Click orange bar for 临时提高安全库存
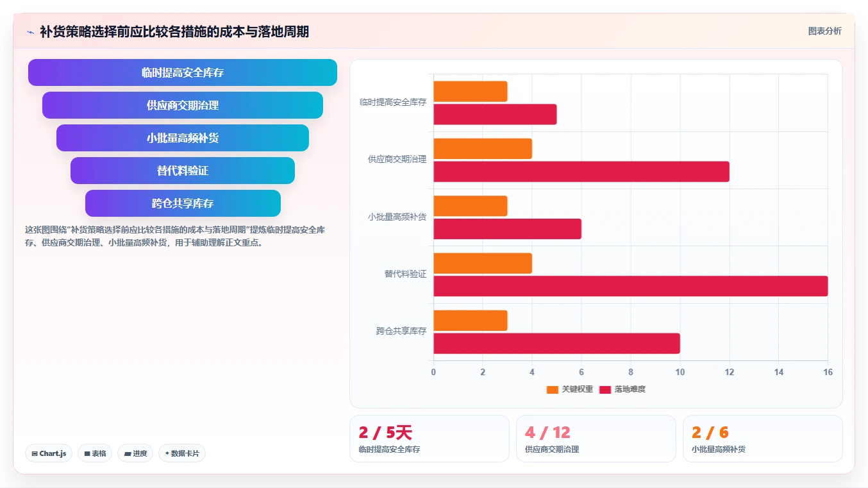 (x=471, y=91)
